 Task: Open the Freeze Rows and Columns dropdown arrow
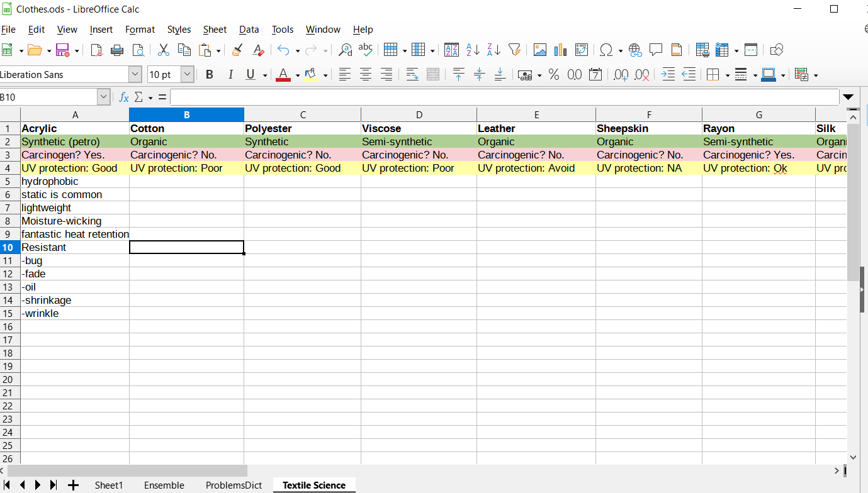(x=736, y=50)
